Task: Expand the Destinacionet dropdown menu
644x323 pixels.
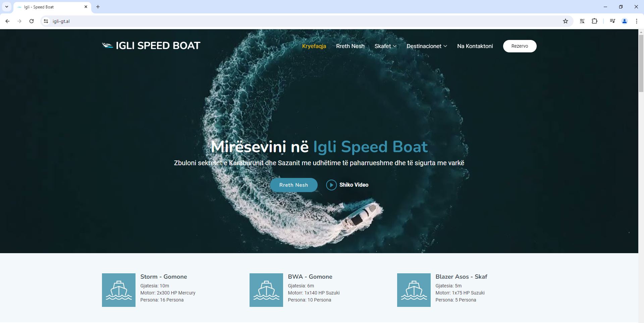Action: [x=427, y=46]
